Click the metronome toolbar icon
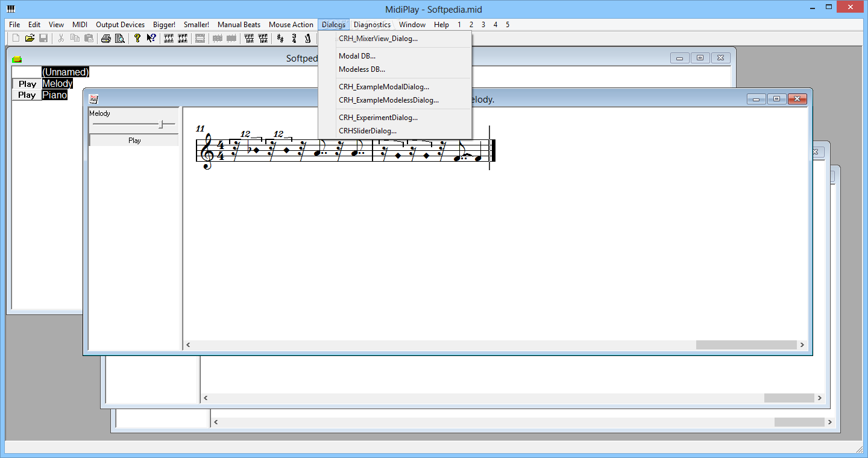Viewport: 868px width, 458px height. pos(308,38)
